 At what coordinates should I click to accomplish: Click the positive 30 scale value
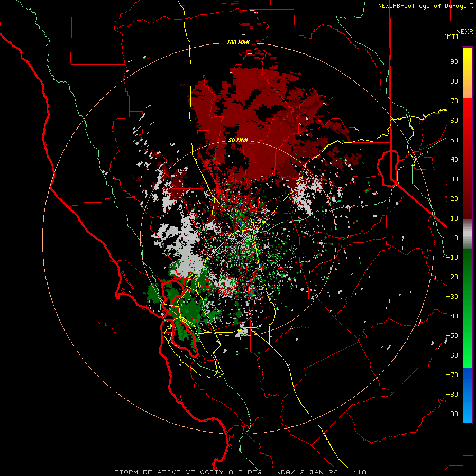coord(454,179)
